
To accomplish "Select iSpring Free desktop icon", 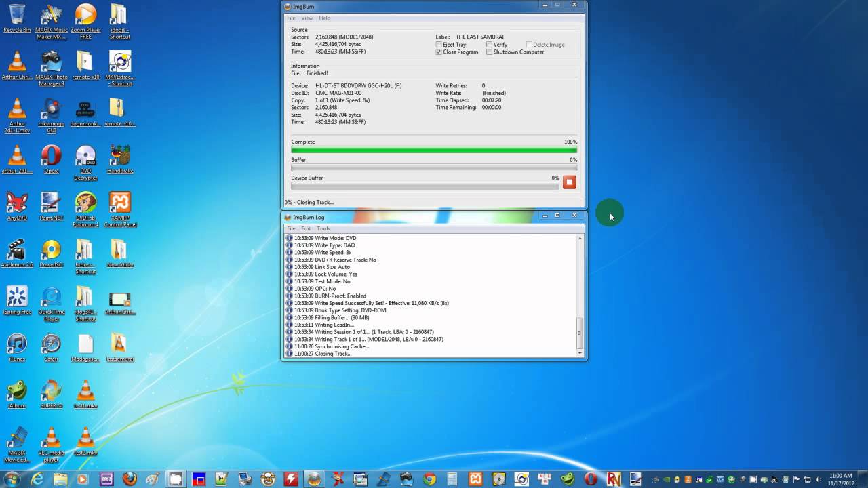I will coord(17,300).
